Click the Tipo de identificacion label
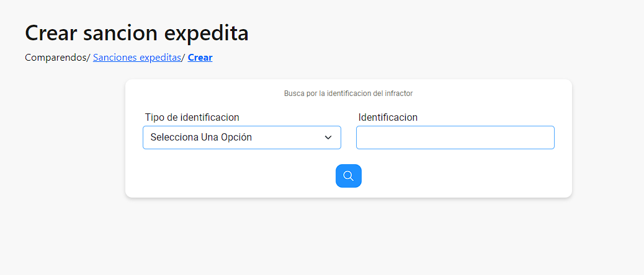This screenshot has width=644, height=275. pos(192,117)
